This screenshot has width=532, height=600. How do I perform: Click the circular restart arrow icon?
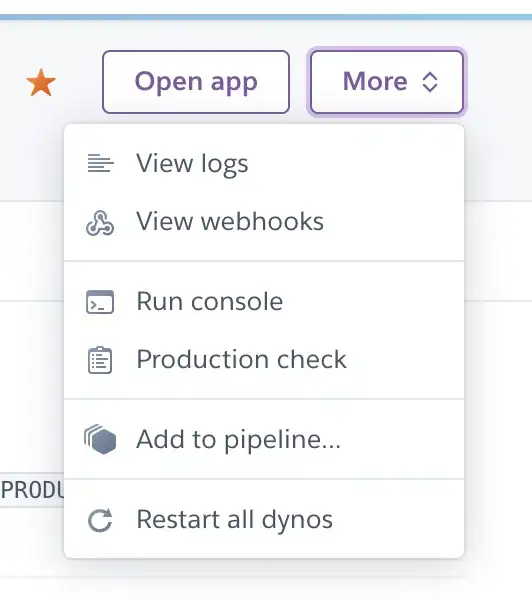tap(100, 520)
